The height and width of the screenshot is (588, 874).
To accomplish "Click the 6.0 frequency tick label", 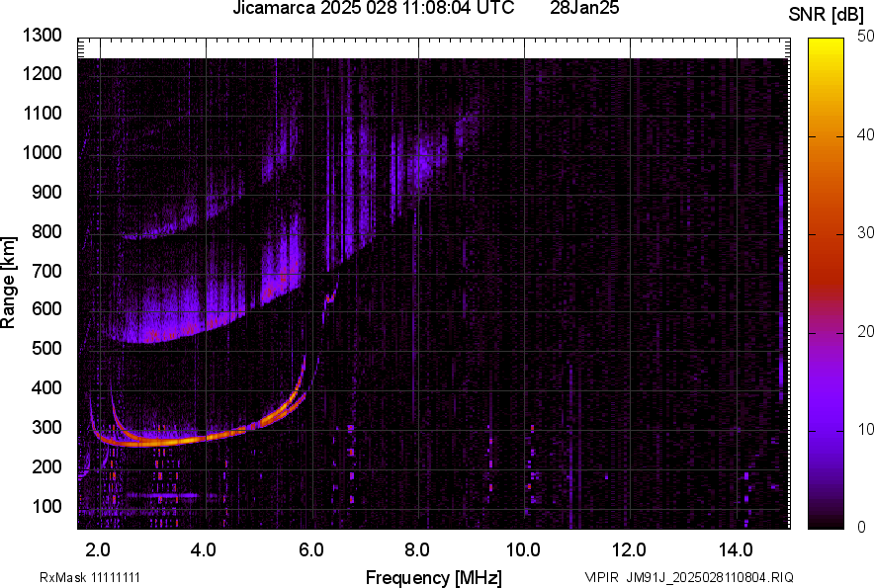I will (310, 548).
